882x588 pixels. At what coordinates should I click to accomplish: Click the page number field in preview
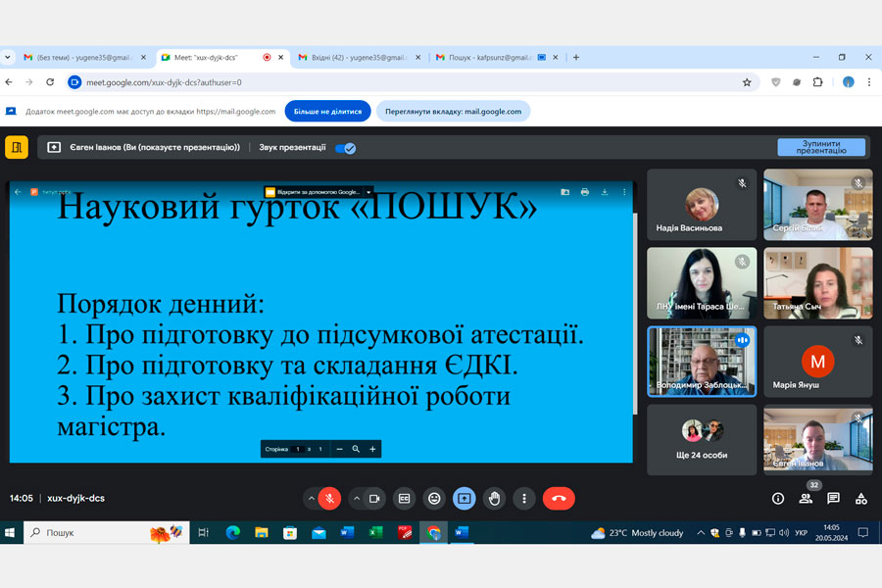(298, 449)
